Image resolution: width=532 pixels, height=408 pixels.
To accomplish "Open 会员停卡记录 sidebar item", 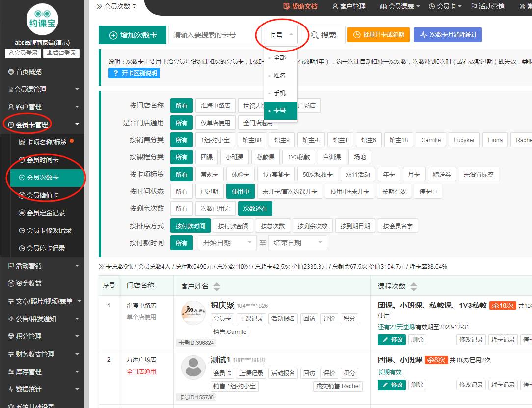I will coord(47,248).
